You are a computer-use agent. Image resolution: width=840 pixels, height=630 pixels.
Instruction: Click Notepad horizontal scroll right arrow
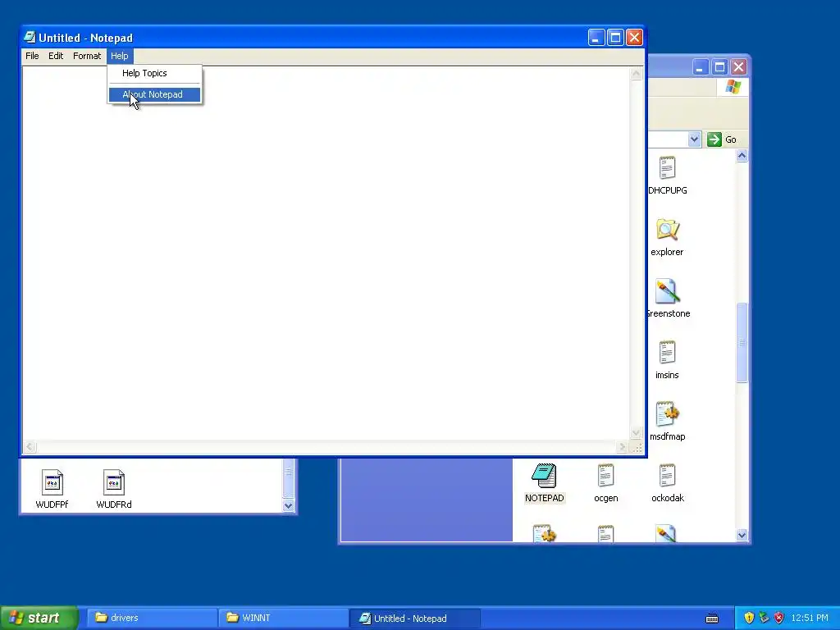tap(622, 447)
